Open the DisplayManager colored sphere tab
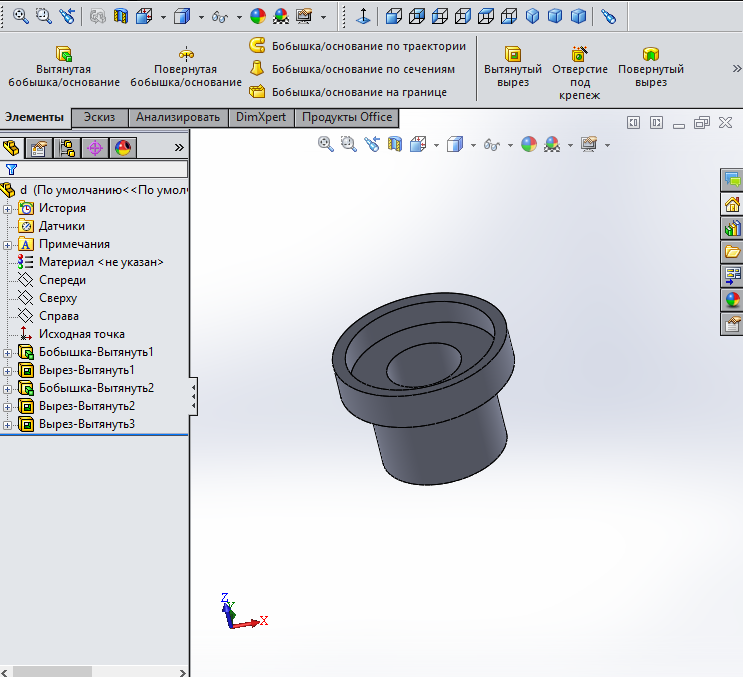The height and width of the screenshot is (677, 743). point(123,148)
